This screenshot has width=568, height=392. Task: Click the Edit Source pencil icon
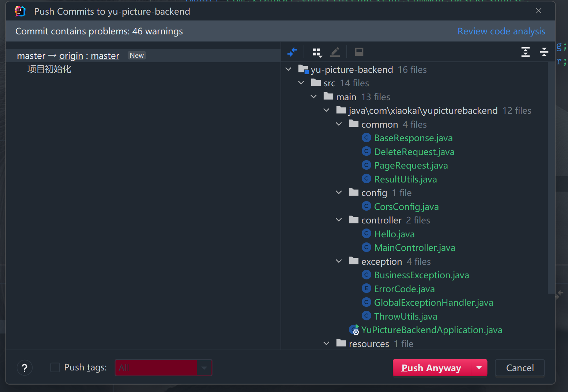click(x=335, y=52)
